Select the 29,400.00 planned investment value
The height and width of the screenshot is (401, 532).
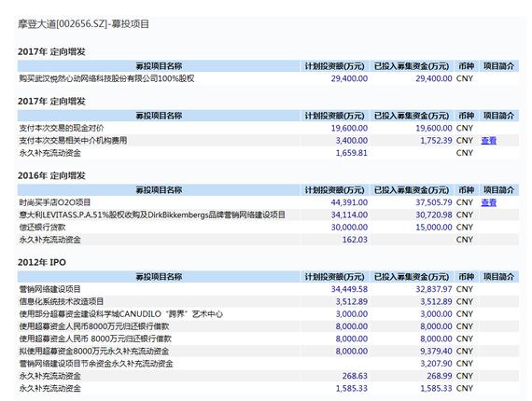coord(349,78)
